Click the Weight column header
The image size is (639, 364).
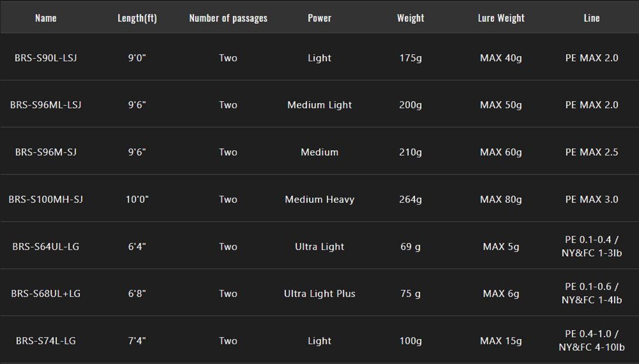411,18
